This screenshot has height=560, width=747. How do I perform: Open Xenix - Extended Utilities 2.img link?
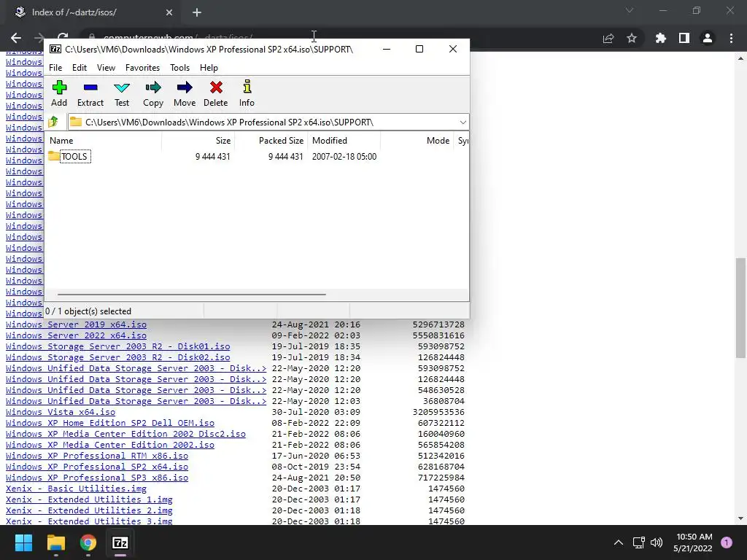click(89, 510)
